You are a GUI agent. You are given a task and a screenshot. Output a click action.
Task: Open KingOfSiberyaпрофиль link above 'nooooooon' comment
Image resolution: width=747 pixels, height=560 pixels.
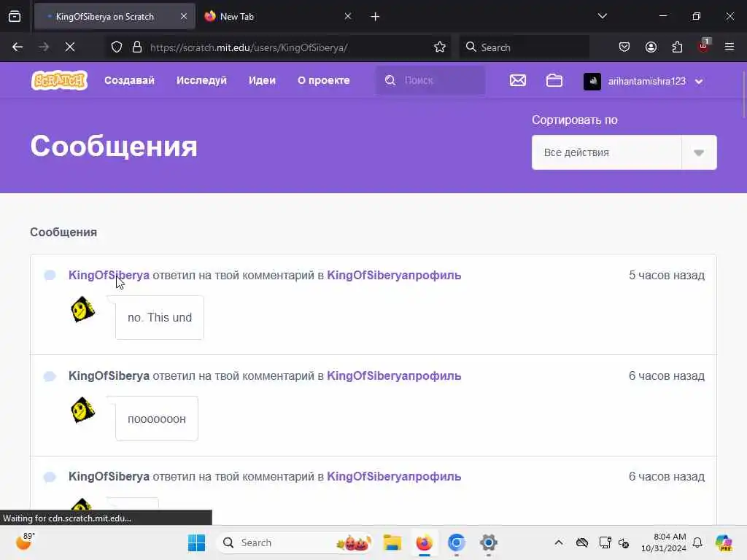pos(394,376)
